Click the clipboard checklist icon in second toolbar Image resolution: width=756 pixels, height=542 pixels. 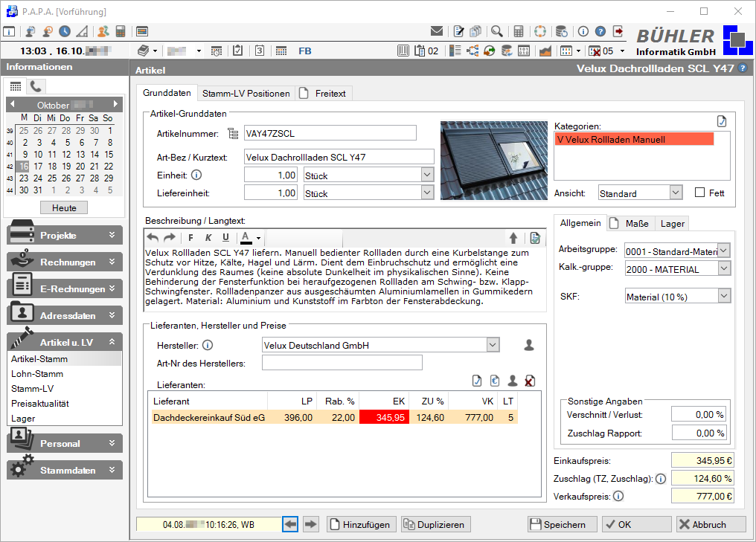coord(237,51)
